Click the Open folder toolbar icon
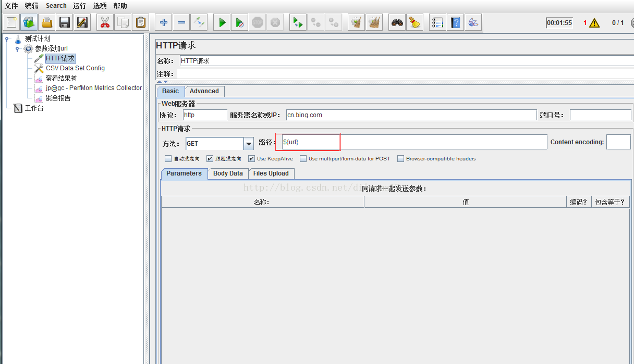 pyautogui.click(x=47, y=22)
